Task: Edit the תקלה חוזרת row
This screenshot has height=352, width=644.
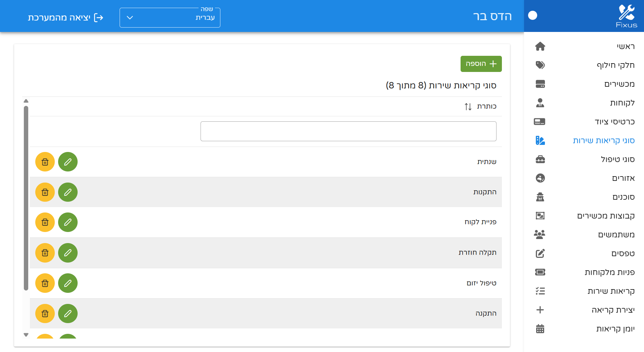Action: point(68,253)
